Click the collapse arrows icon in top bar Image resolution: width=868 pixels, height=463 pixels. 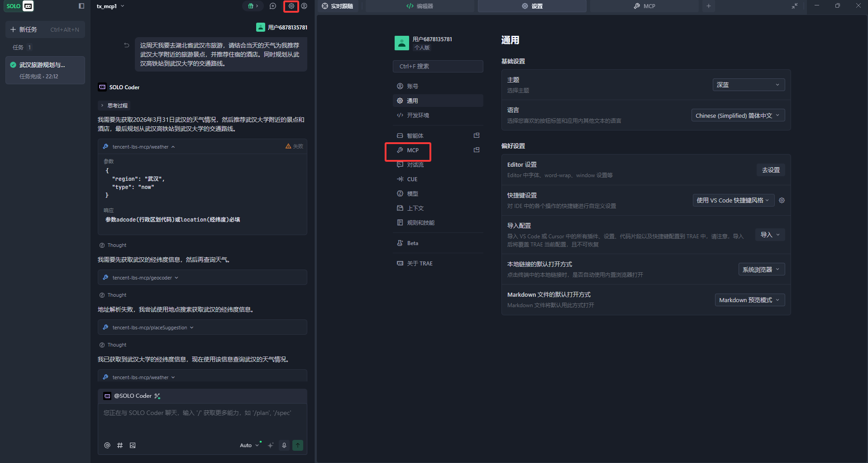coord(795,6)
